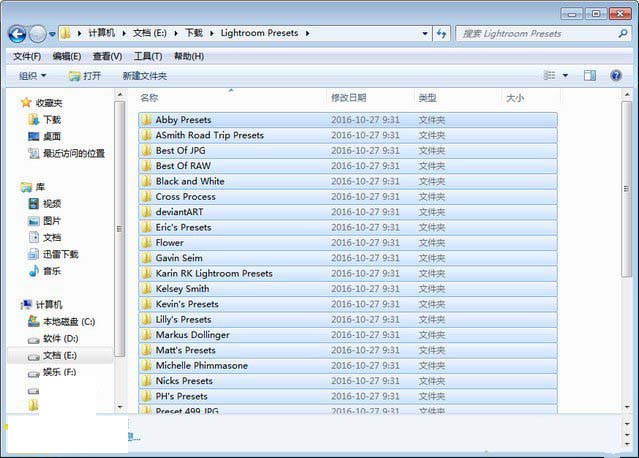The width and height of the screenshot is (639, 458).
Task: Click the Flower folder icon
Action: tap(146, 243)
